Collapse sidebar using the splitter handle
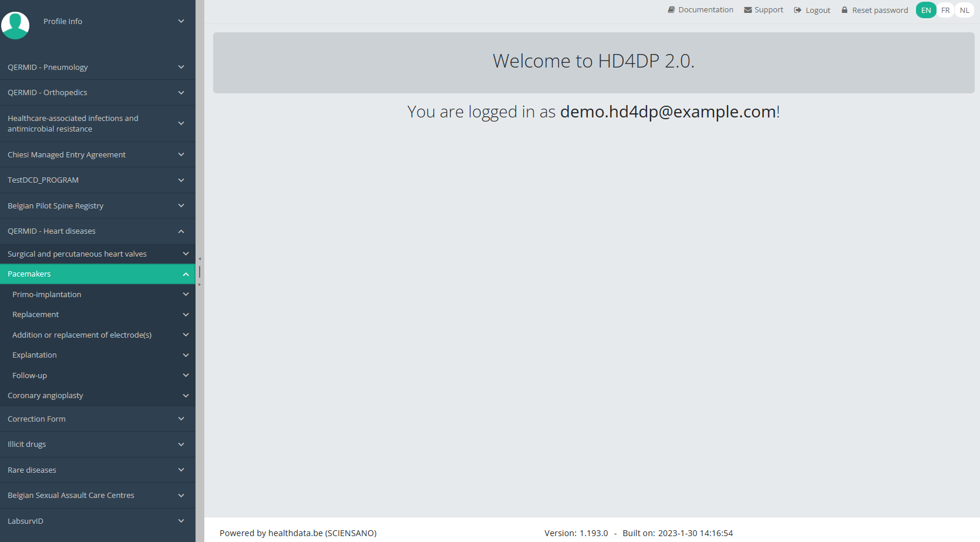The image size is (980, 542). (200, 272)
